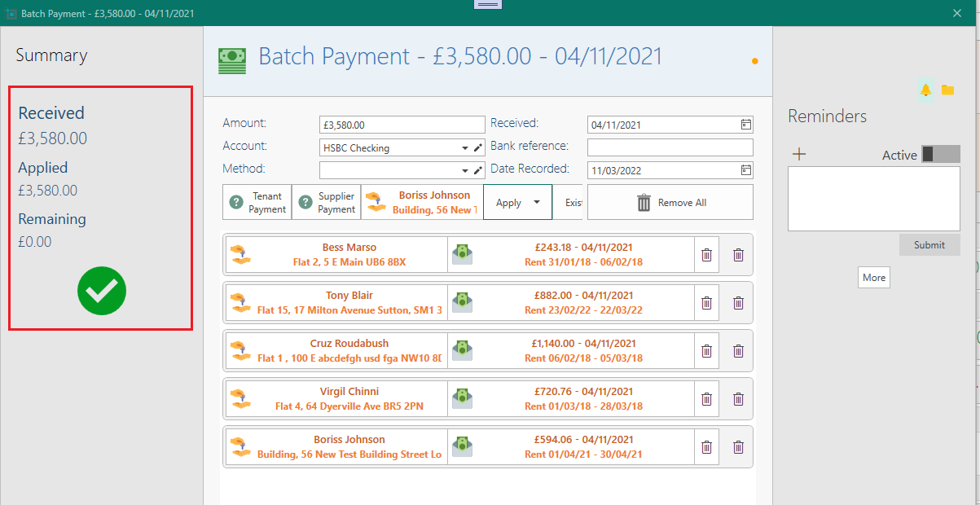Expand the Method dropdown list
This screenshot has height=505, width=980.
465,170
